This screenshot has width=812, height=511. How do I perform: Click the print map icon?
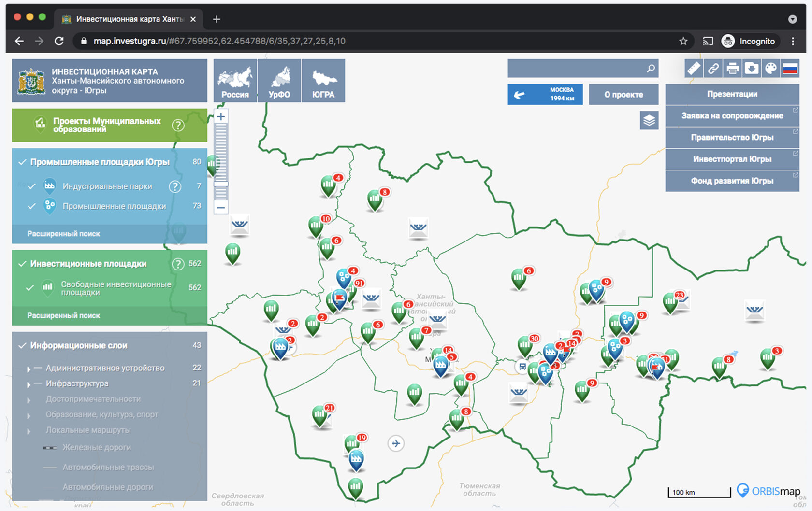click(732, 68)
